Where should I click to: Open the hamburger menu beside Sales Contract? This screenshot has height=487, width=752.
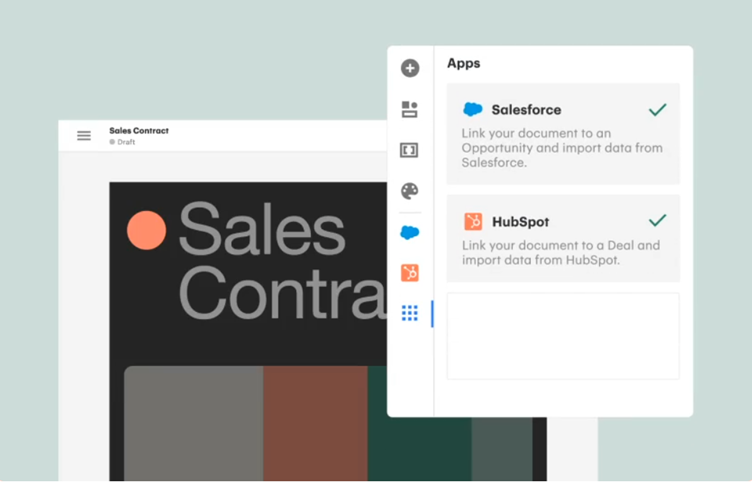pos(84,136)
